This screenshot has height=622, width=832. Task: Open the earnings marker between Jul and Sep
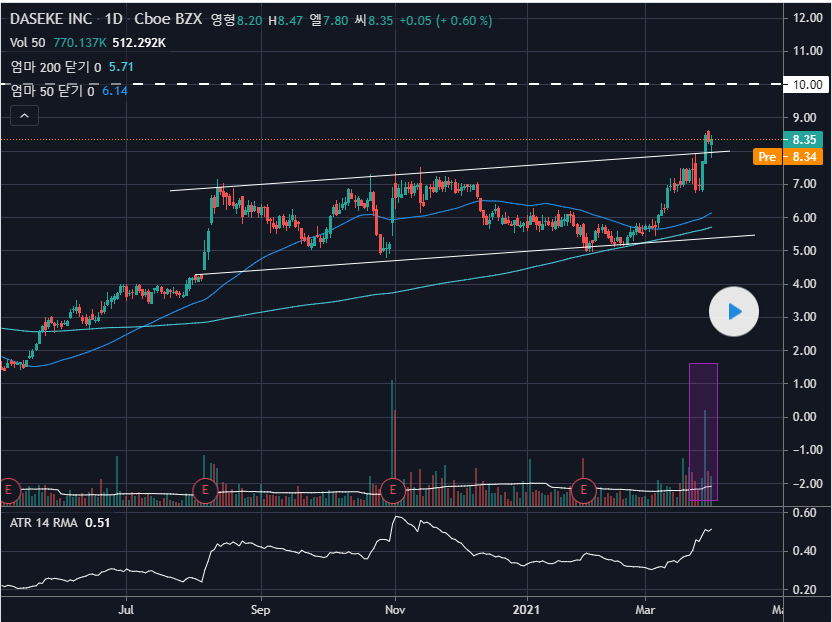pos(205,490)
